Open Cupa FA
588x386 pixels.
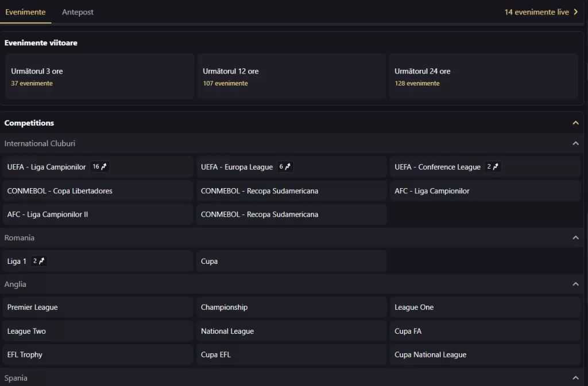click(485, 332)
